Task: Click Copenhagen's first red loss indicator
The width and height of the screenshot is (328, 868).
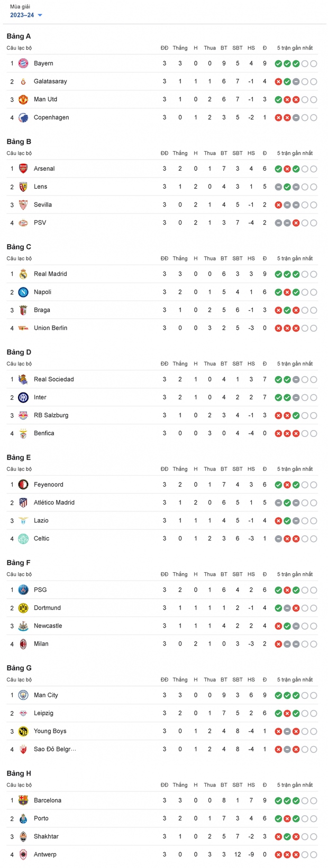Action: point(278,118)
